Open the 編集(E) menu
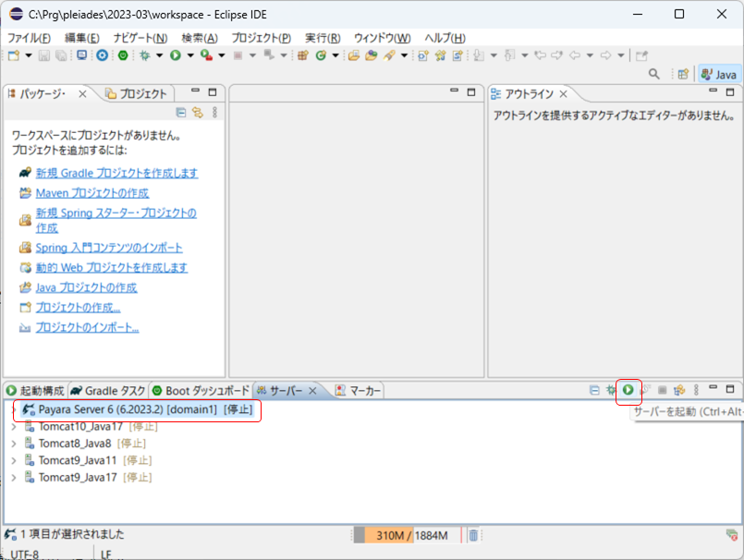Viewport: 744px width, 560px height. pyautogui.click(x=82, y=38)
